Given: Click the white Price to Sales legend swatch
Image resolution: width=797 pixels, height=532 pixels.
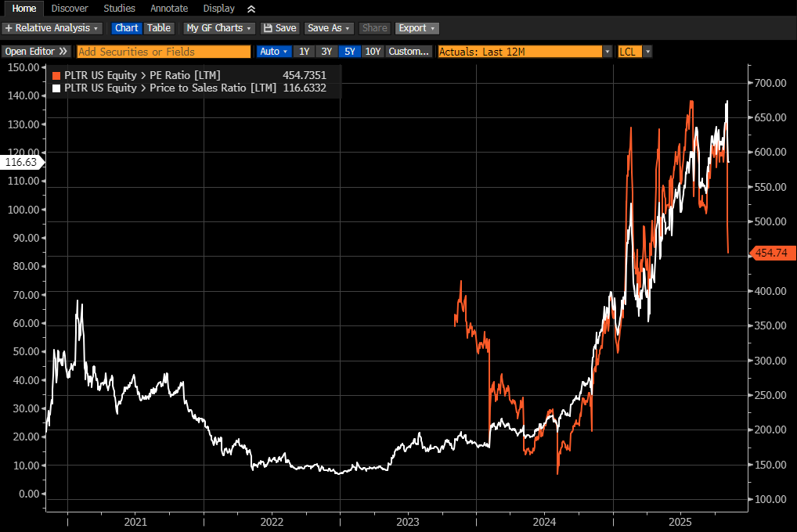Looking at the screenshot, I should click(56, 88).
